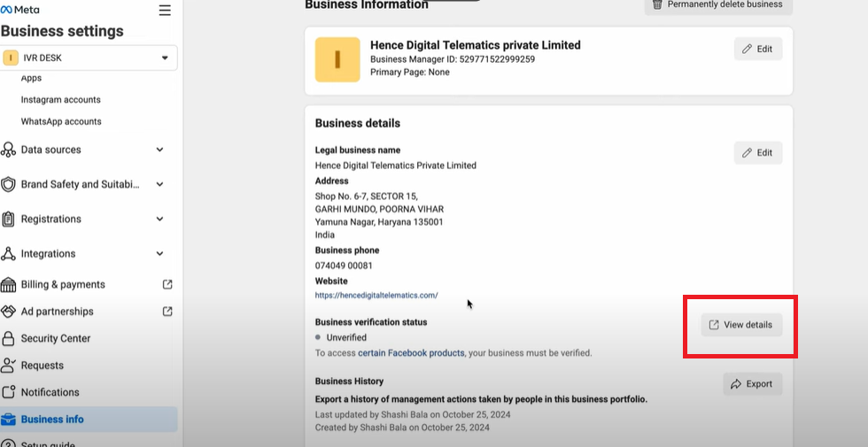Expand Brand Safety and Suitability chevron
The height and width of the screenshot is (447, 868).
pos(160,184)
